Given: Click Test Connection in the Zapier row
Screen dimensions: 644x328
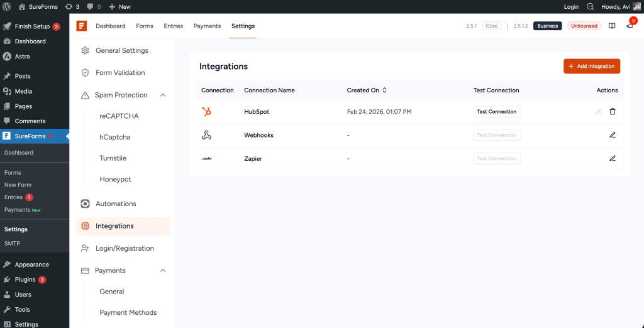Looking at the screenshot, I should [x=497, y=158].
